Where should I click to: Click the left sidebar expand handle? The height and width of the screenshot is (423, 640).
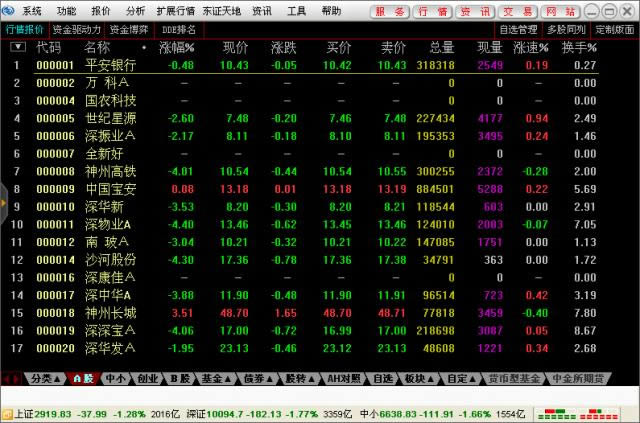point(3,204)
